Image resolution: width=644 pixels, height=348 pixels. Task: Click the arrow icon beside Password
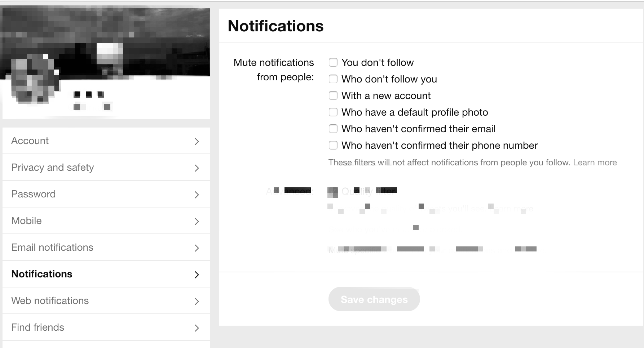click(x=197, y=195)
